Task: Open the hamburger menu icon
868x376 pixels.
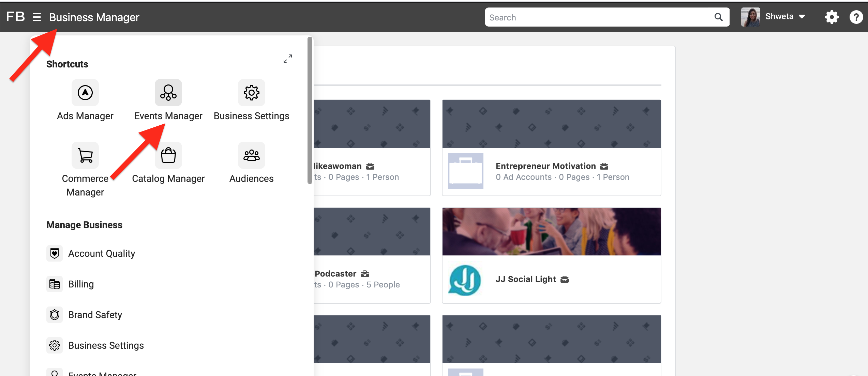Action: tap(37, 17)
